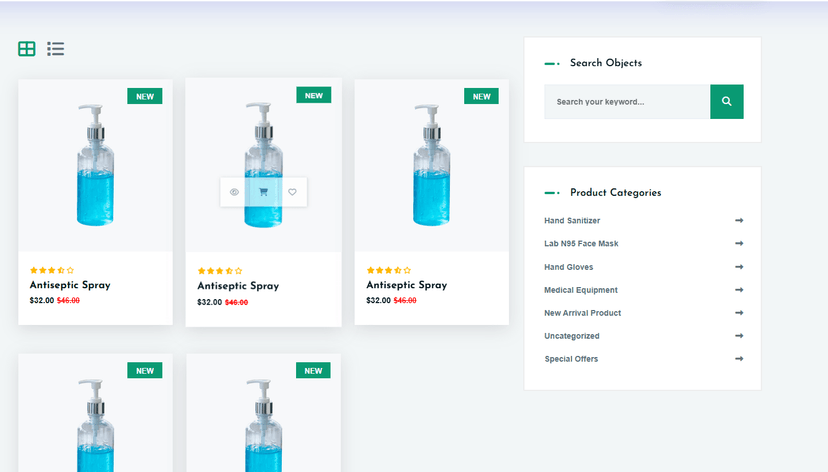Click arrow next to Lab N95 Face Mask

coord(739,243)
